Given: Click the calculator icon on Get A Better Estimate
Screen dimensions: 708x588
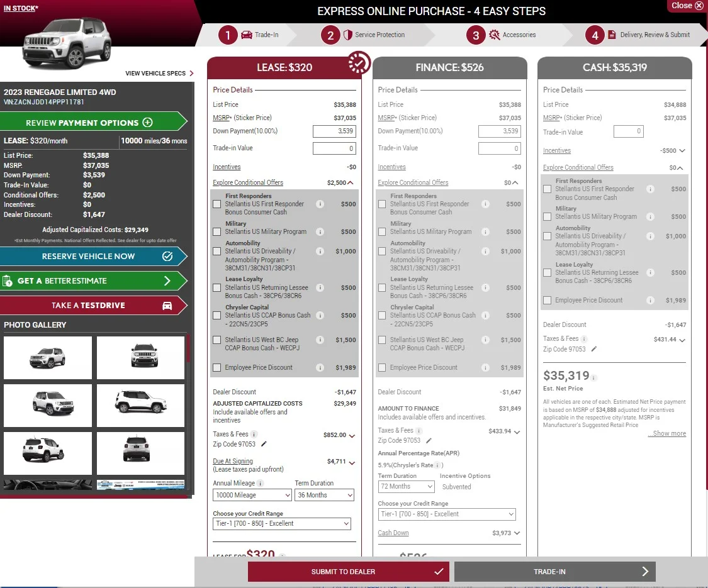Looking at the screenshot, I should [7, 280].
